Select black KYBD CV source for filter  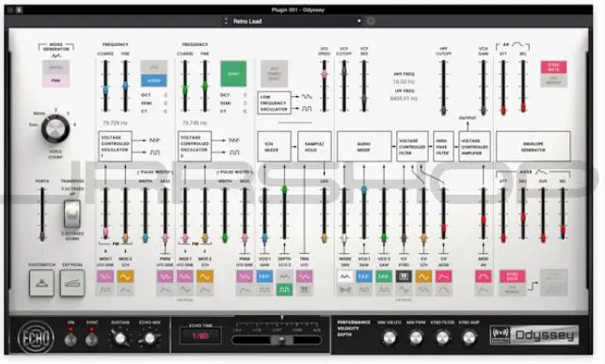(x=404, y=277)
